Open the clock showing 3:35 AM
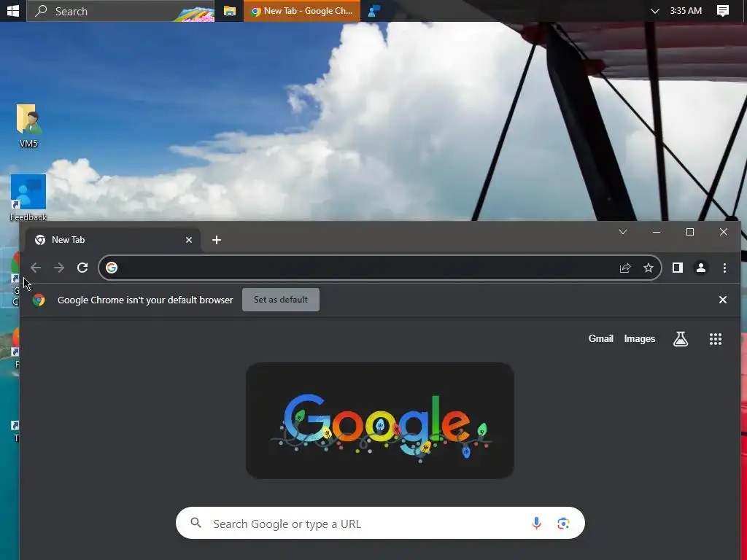 (686, 10)
